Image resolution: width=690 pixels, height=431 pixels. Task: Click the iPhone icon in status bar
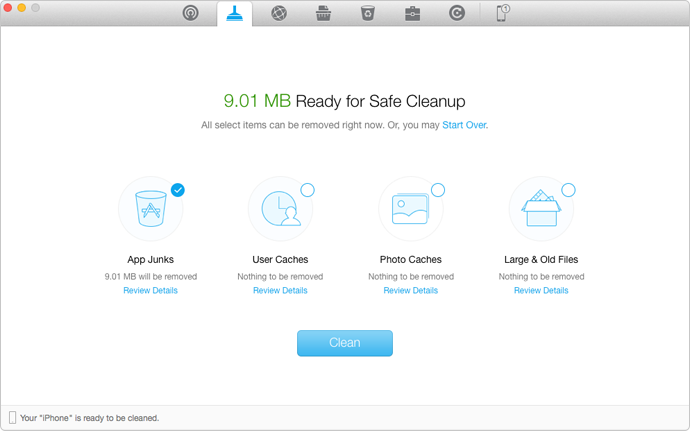pyautogui.click(x=12, y=418)
